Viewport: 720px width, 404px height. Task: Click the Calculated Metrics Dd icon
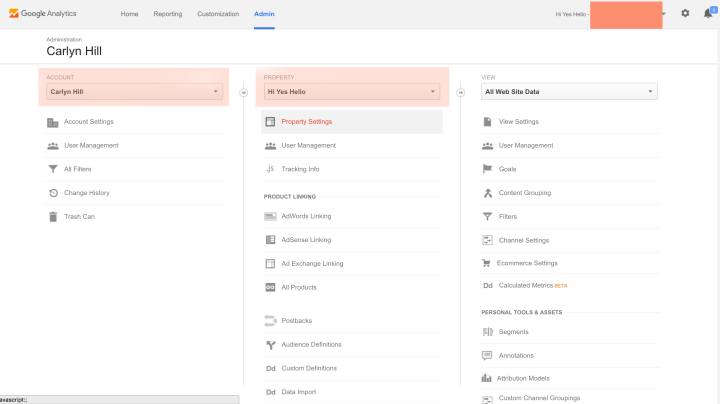(x=488, y=286)
